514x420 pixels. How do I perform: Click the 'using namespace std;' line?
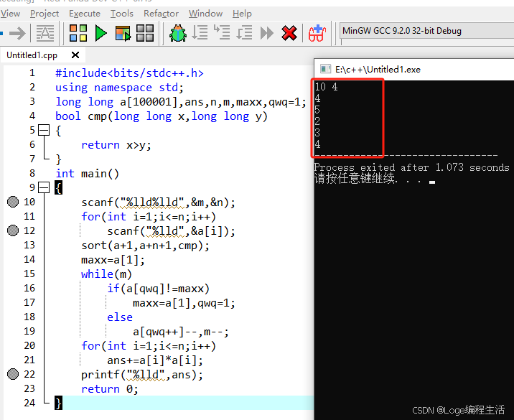[119, 88]
